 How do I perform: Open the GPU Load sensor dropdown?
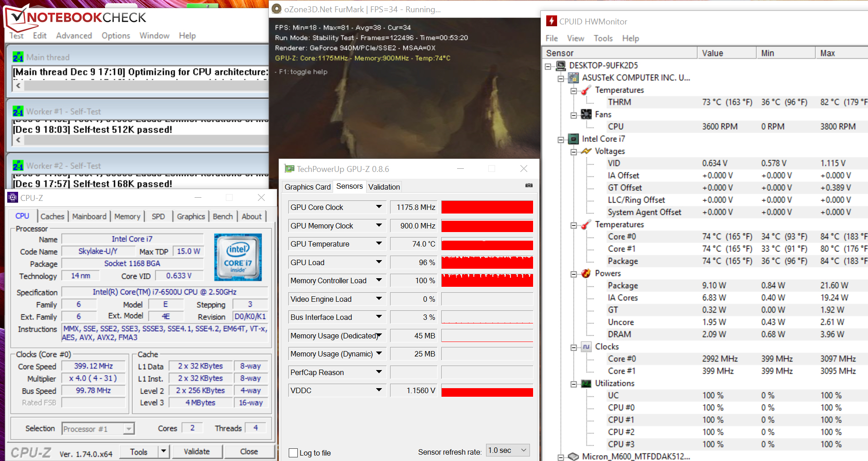pyautogui.click(x=379, y=262)
